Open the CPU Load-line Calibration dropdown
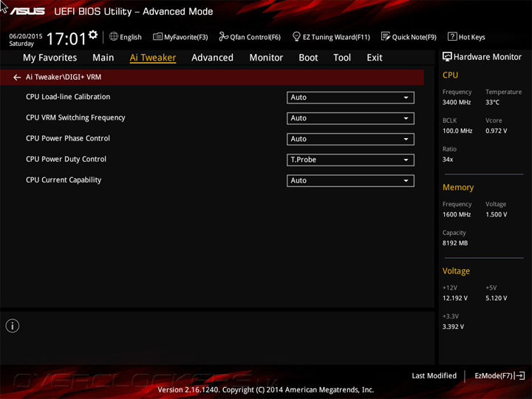Viewport: 532px width, 399px height. 350,98
